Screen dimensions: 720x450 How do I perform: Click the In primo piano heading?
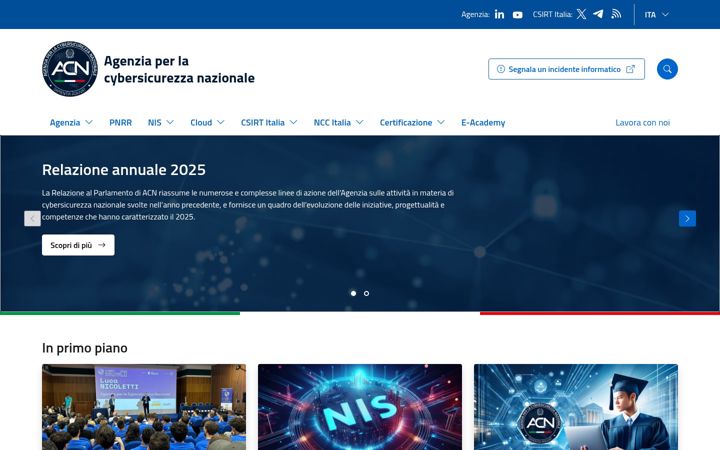(x=84, y=348)
